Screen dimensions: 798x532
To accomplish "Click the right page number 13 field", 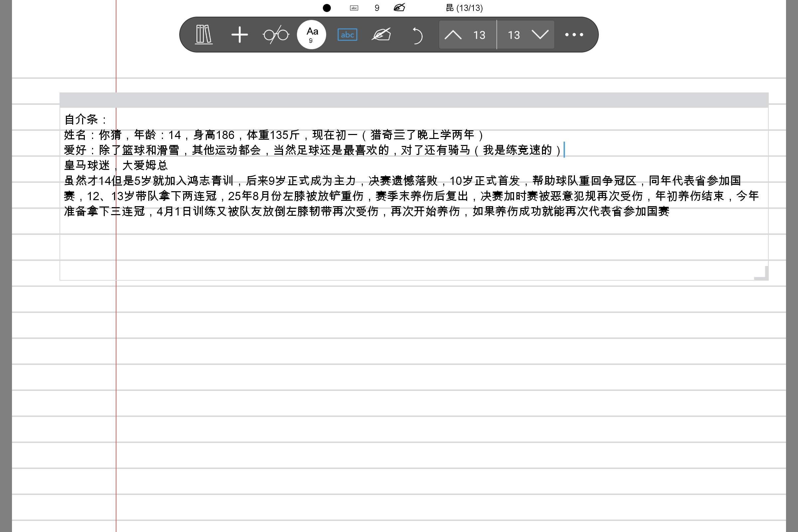I will click(x=514, y=35).
